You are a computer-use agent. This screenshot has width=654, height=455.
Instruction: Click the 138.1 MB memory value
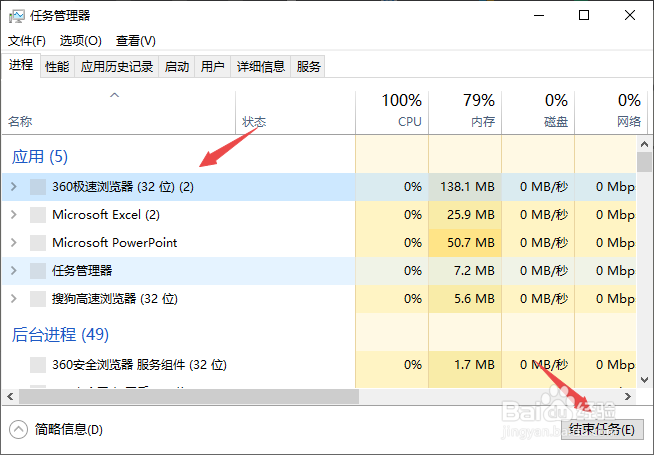click(467, 187)
